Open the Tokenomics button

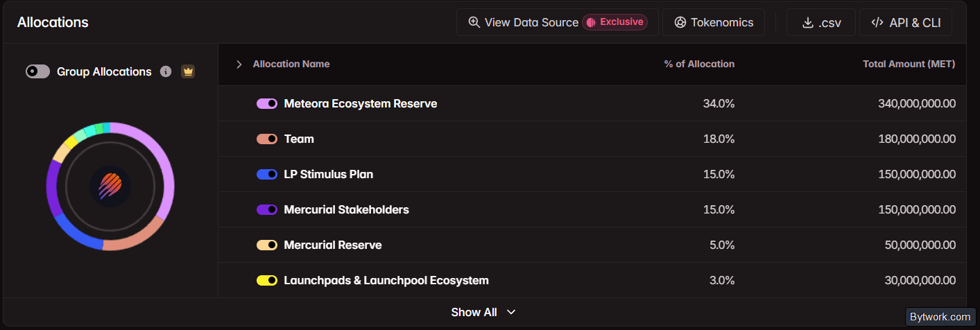(x=714, y=22)
